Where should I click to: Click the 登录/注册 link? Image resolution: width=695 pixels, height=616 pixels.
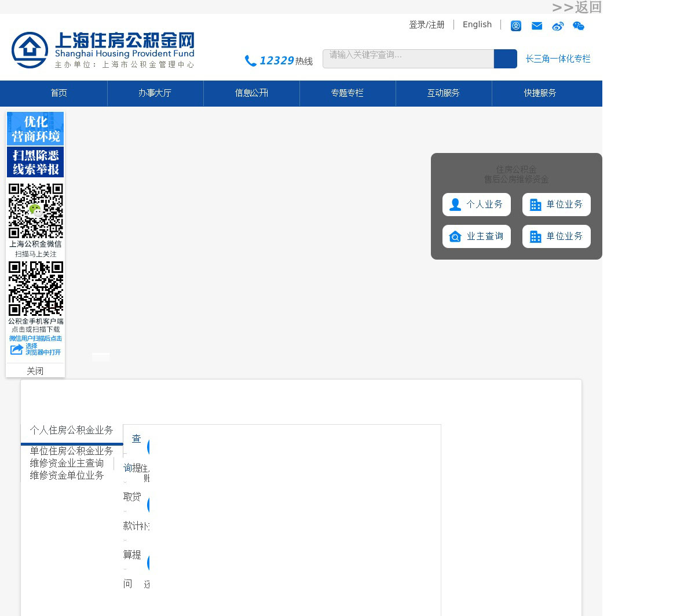[x=427, y=25]
